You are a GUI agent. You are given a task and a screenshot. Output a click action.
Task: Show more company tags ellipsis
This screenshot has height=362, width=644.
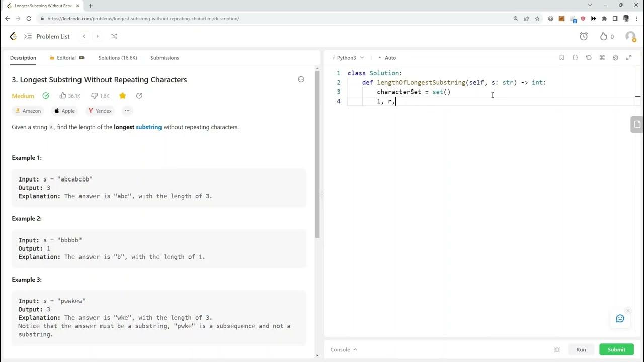point(127,111)
